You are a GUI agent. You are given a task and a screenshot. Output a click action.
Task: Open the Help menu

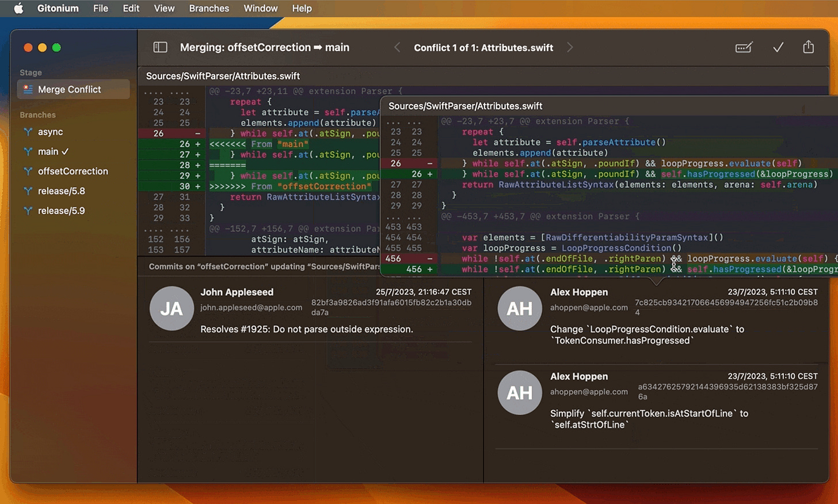pos(302,9)
